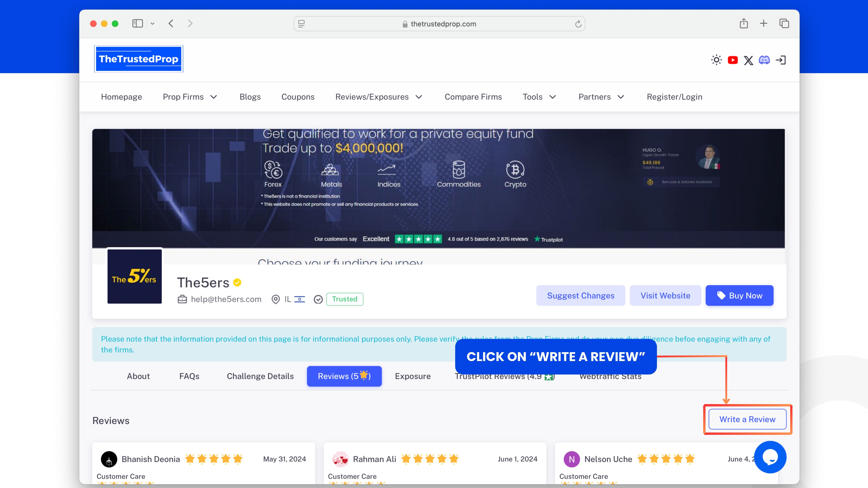Screen dimensions: 868x488
Task: Open the Exposure tab
Action: pos(413,376)
